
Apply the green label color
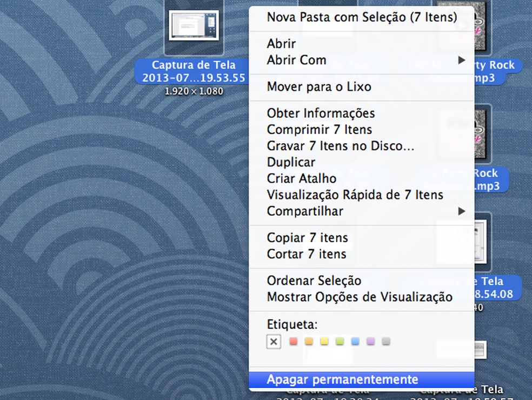pyautogui.click(x=340, y=341)
